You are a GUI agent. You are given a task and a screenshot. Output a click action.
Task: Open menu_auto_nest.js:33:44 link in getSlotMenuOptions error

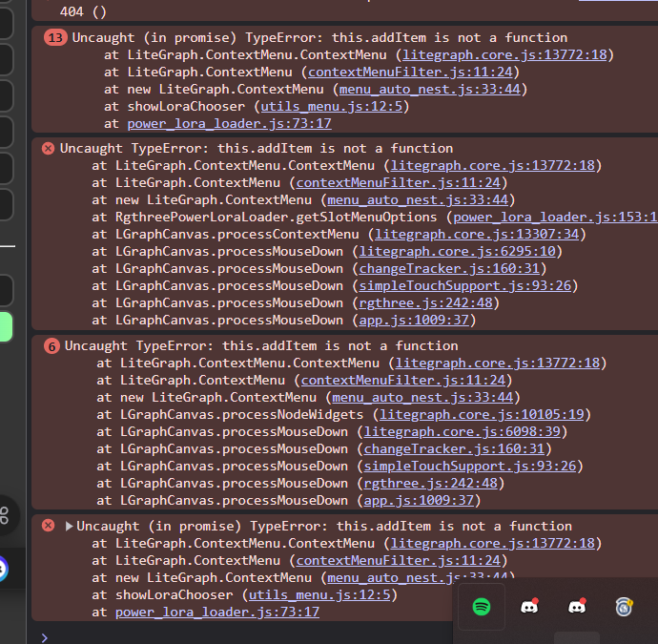418,200
